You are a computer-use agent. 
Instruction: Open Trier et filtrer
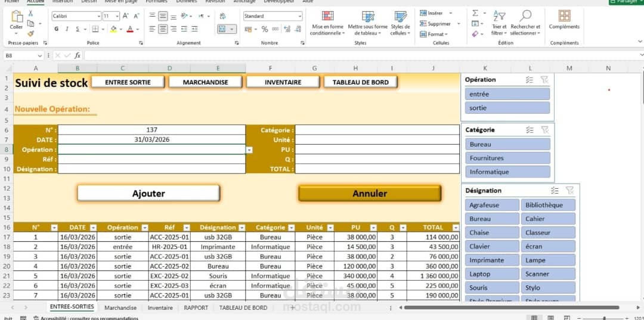coord(499,23)
